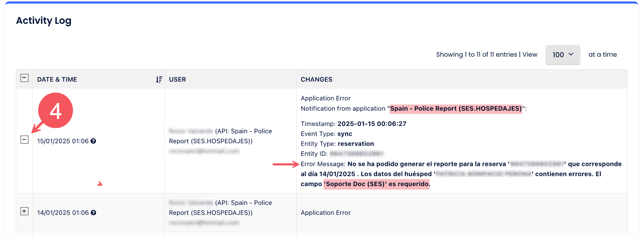Image resolution: width=644 pixels, height=236 pixels.
Task: Click the CHANGES column header
Action: (317, 79)
